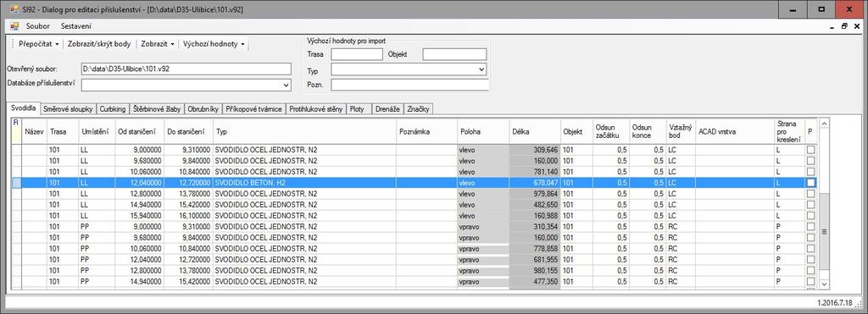Restore the inner document window in menu bar

point(843,26)
